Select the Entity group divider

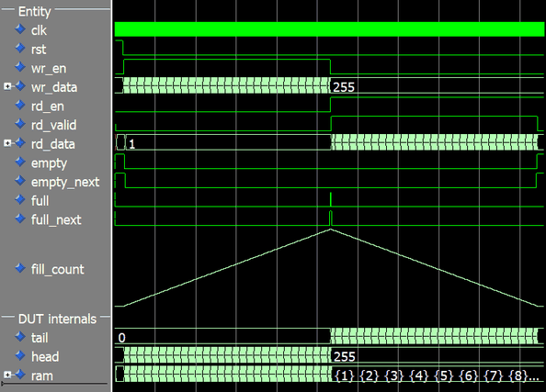pyautogui.click(x=56, y=11)
